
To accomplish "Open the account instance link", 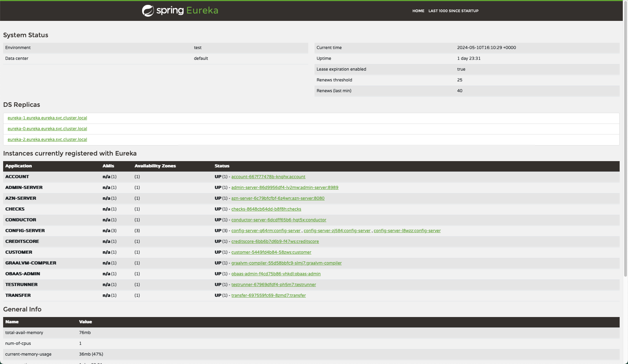I will point(268,176).
